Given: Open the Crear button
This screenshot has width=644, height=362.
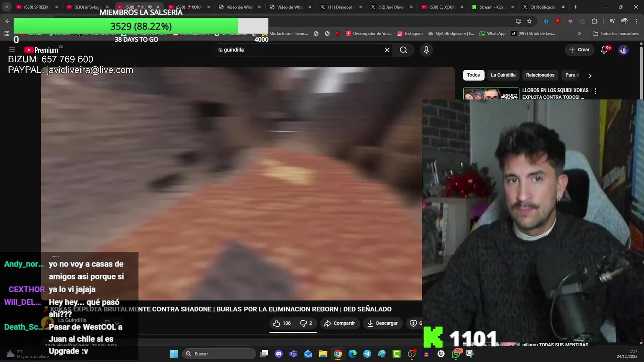Looking at the screenshot, I should click(579, 50).
